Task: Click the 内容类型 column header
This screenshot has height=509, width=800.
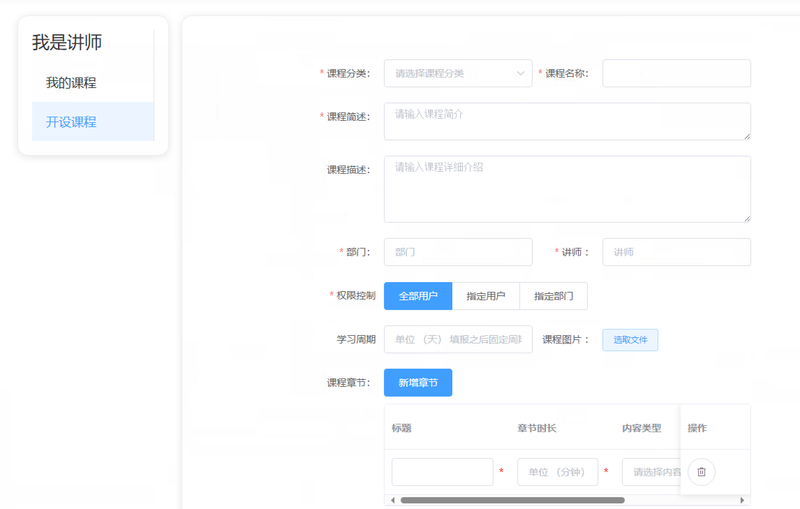Action: tap(641, 428)
